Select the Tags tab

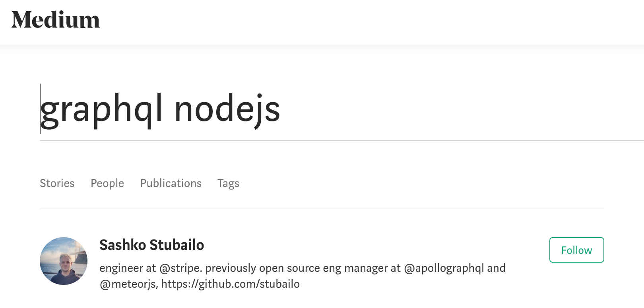pyautogui.click(x=228, y=183)
